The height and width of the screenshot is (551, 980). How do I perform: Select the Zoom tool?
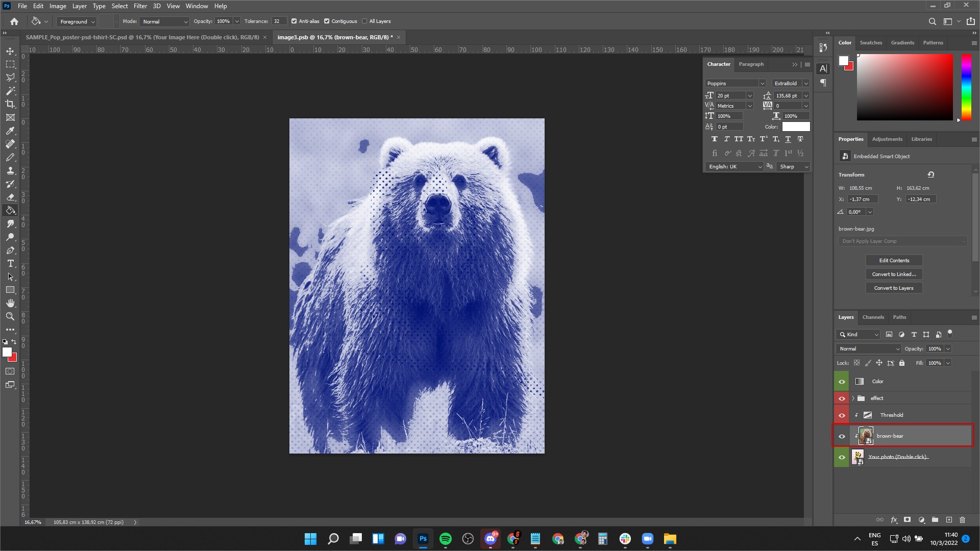10,316
